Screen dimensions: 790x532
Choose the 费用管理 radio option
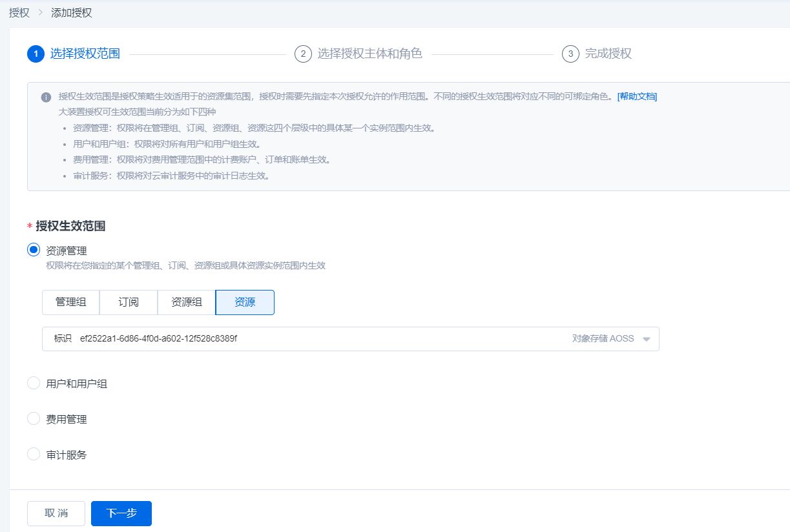pyautogui.click(x=34, y=419)
